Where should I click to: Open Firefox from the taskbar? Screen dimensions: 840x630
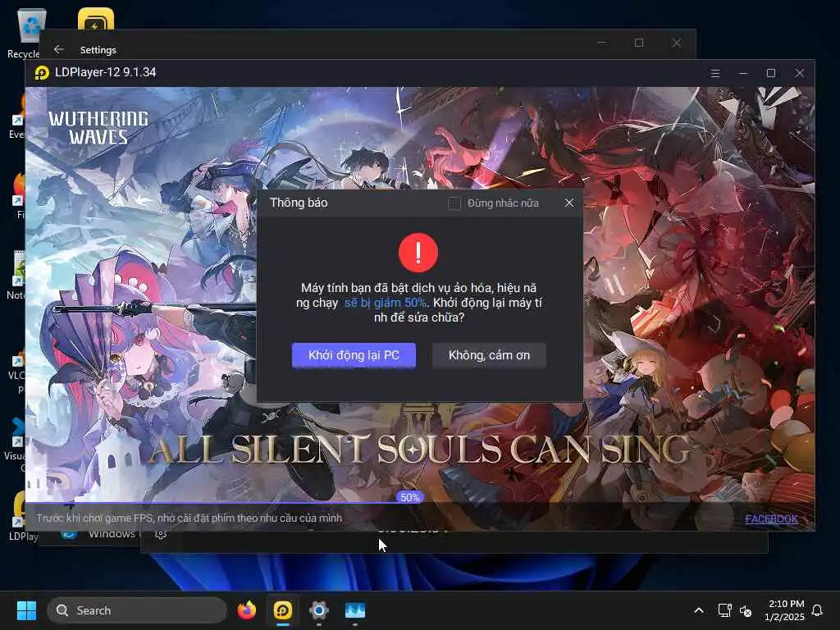(247, 610)
